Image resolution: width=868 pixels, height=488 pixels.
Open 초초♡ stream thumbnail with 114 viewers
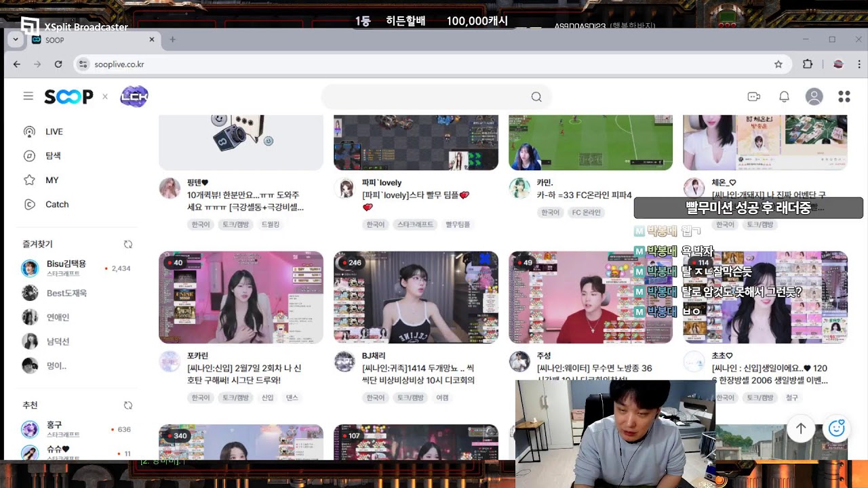765,298
